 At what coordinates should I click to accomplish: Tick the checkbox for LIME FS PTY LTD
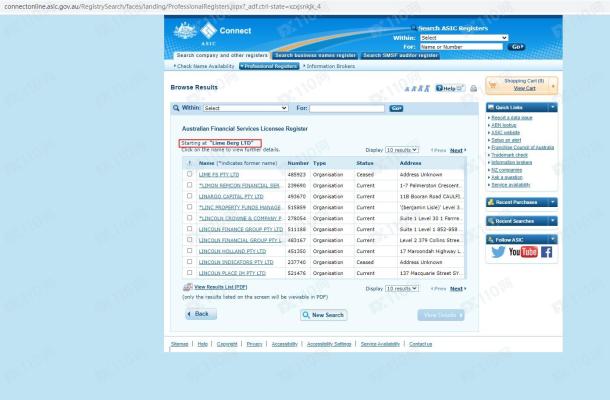[189, 174]
